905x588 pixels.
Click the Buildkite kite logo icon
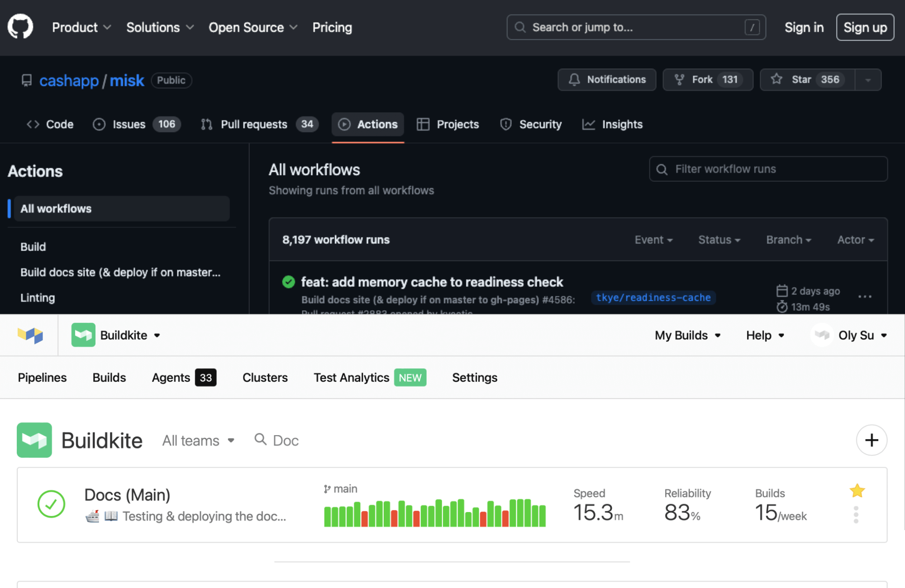point(30,335)
